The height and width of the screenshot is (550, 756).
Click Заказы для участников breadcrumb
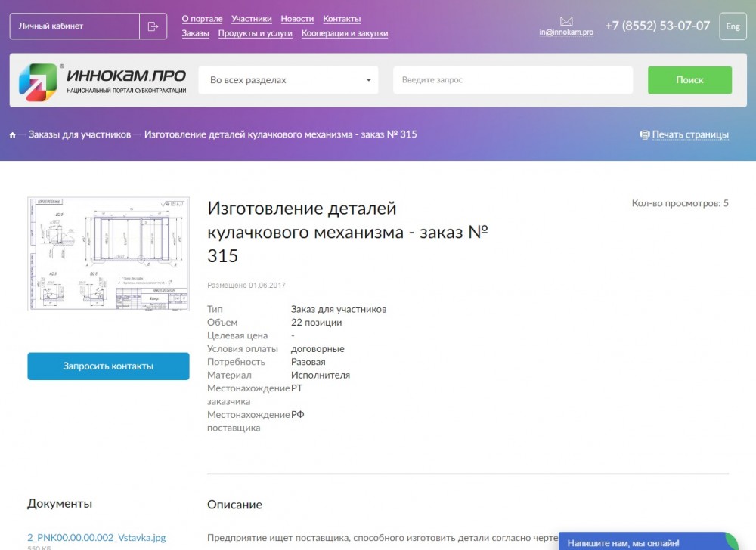tap(79, 134)
